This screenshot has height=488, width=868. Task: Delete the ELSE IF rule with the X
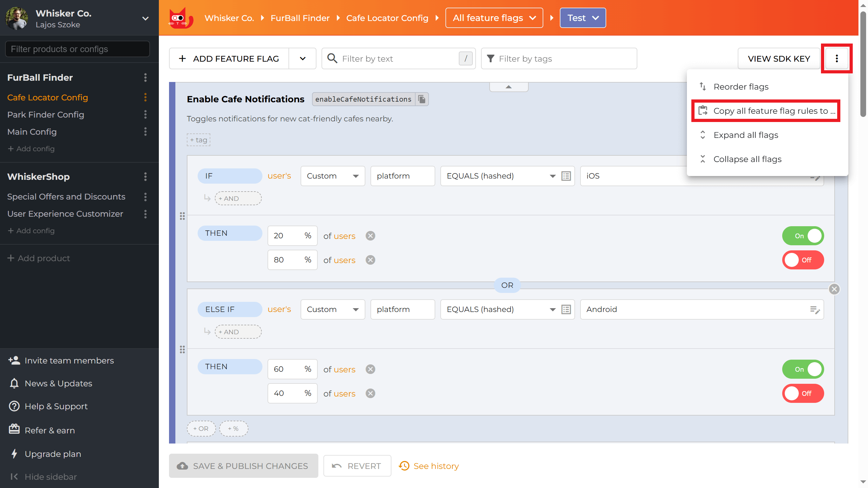[834, 289]
